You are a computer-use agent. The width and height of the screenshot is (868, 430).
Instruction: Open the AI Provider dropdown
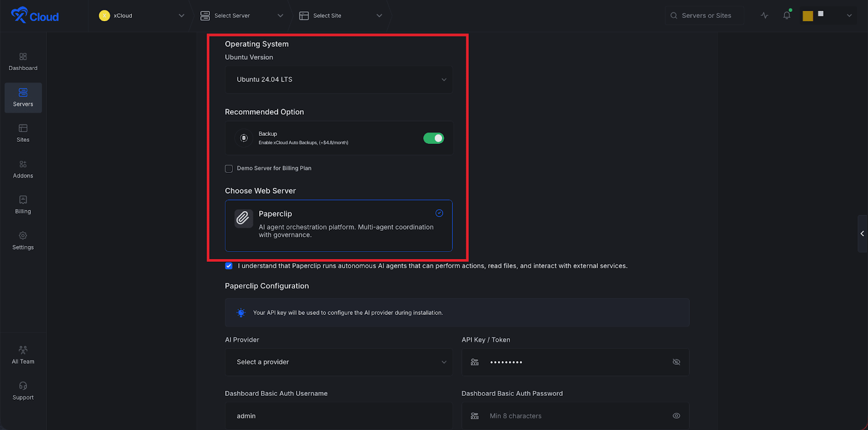(x=339, y=362)
